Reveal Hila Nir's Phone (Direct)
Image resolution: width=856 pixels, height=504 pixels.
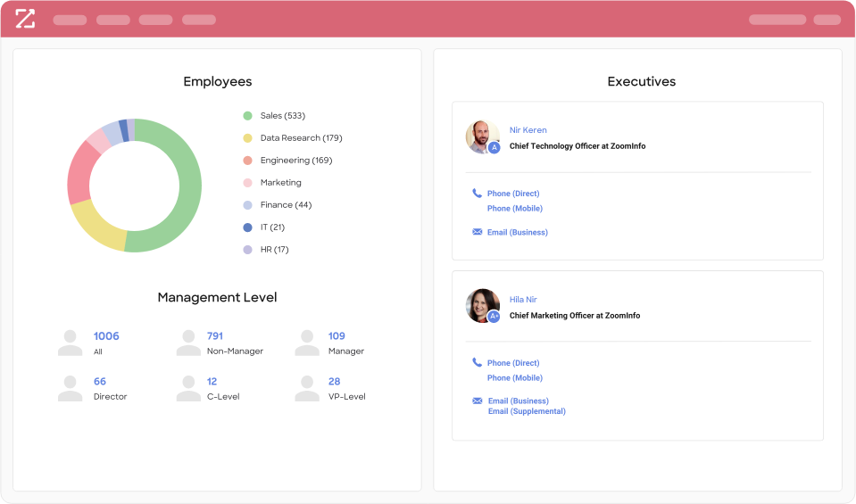513,363
